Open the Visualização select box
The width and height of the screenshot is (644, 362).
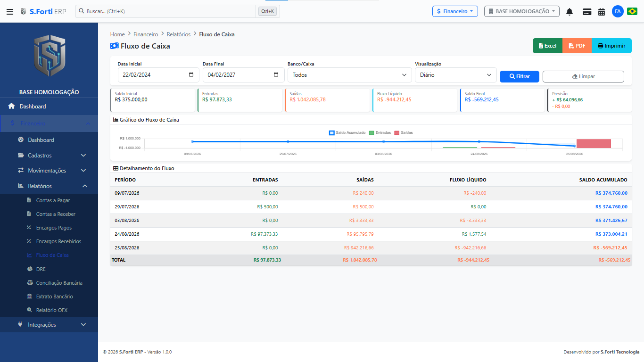pyautogui.click(x=456, y=74)
